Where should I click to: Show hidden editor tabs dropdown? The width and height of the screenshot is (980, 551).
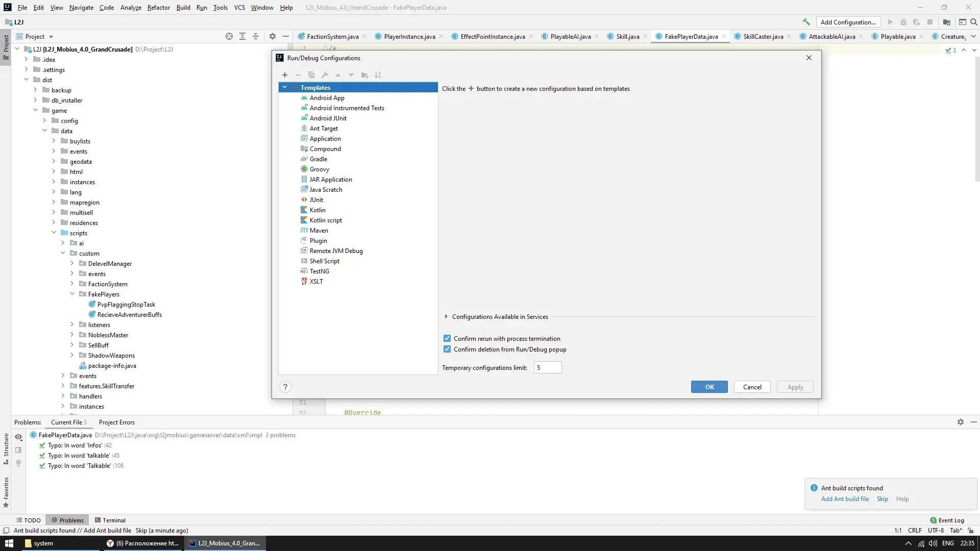coord(973,36)
